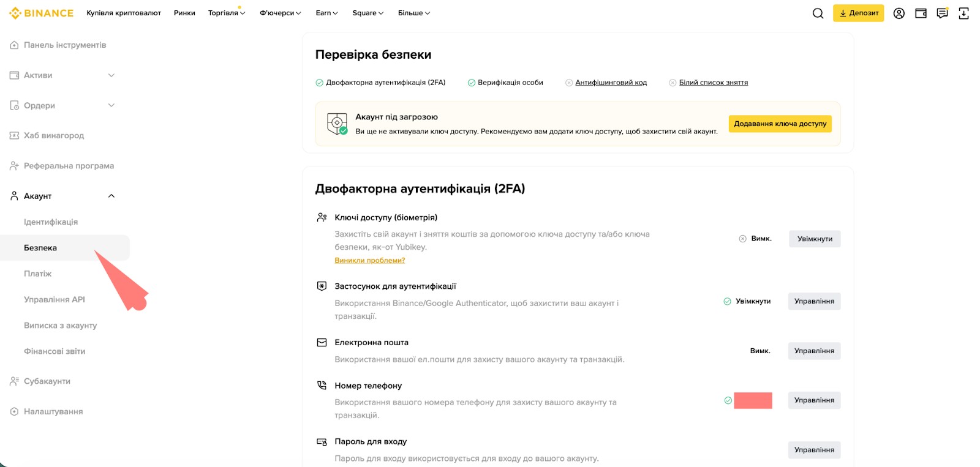Open the Earn dropdown menu
980x467 pixels.
pos(326,13)
